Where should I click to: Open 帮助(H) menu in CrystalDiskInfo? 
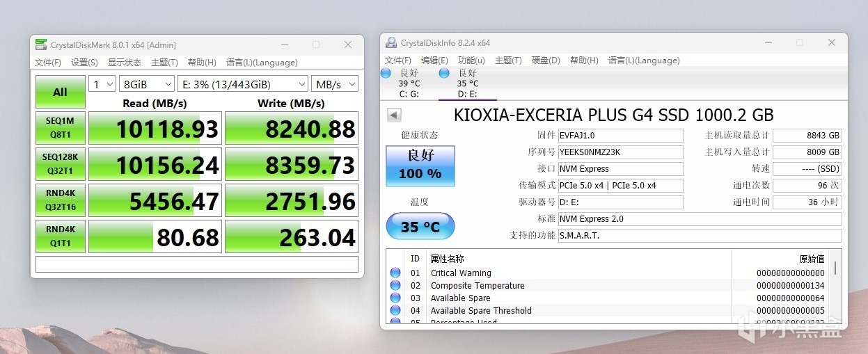tap(584, 61)
